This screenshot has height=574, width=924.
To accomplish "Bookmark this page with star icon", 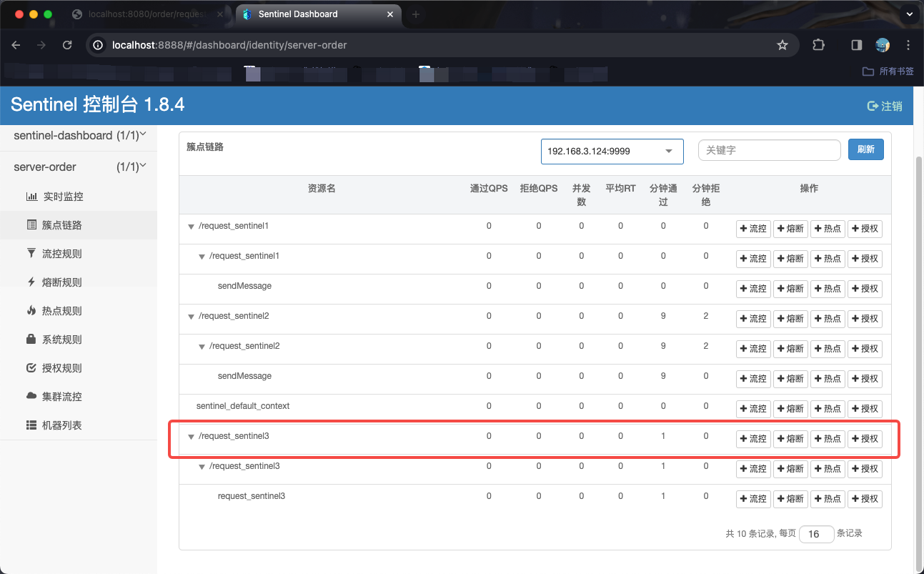I will click(783, 45).
